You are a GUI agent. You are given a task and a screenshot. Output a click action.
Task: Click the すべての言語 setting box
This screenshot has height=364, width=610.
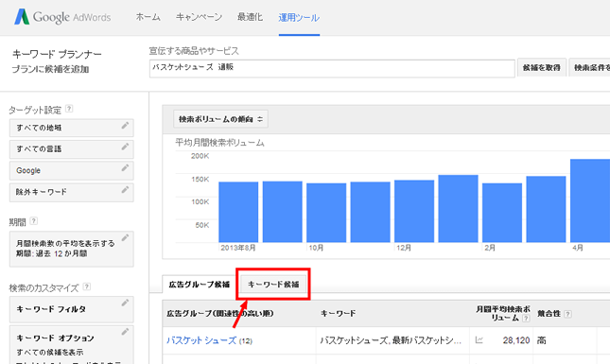coord(72,149)
